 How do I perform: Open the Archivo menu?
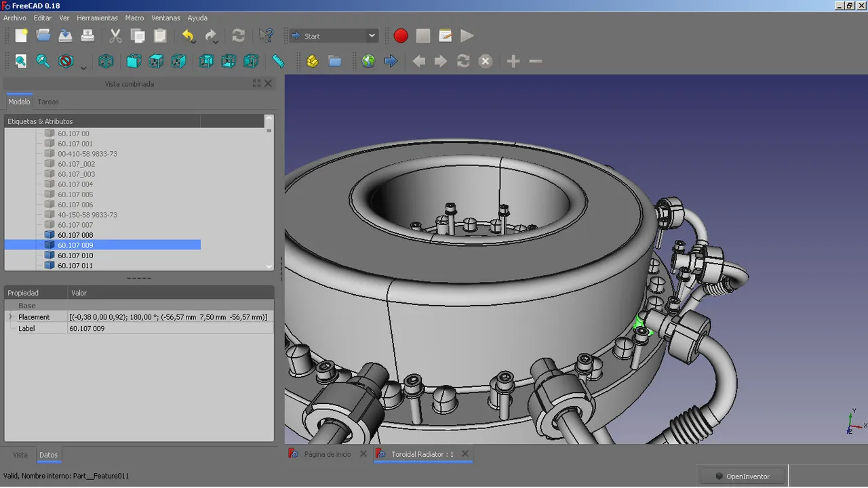[x=15, y=18]
